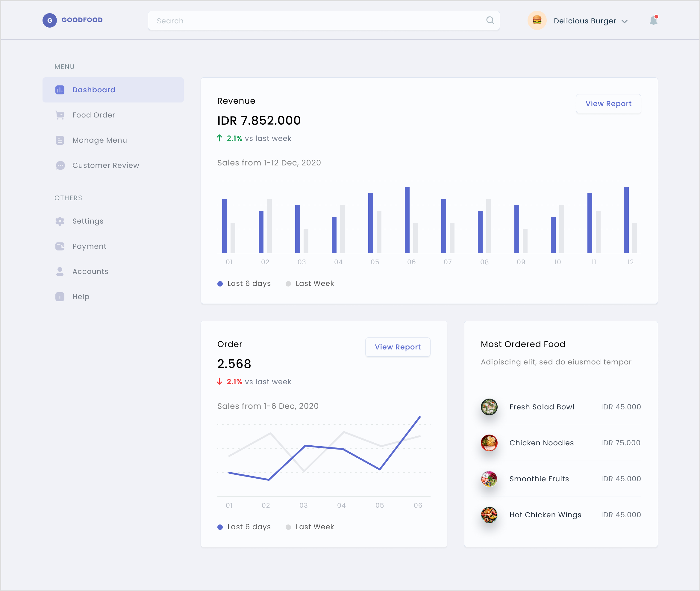Click the burger profile avatar
Image resolution: width=700 pixels, height=591 pixels.
[537, 20]
